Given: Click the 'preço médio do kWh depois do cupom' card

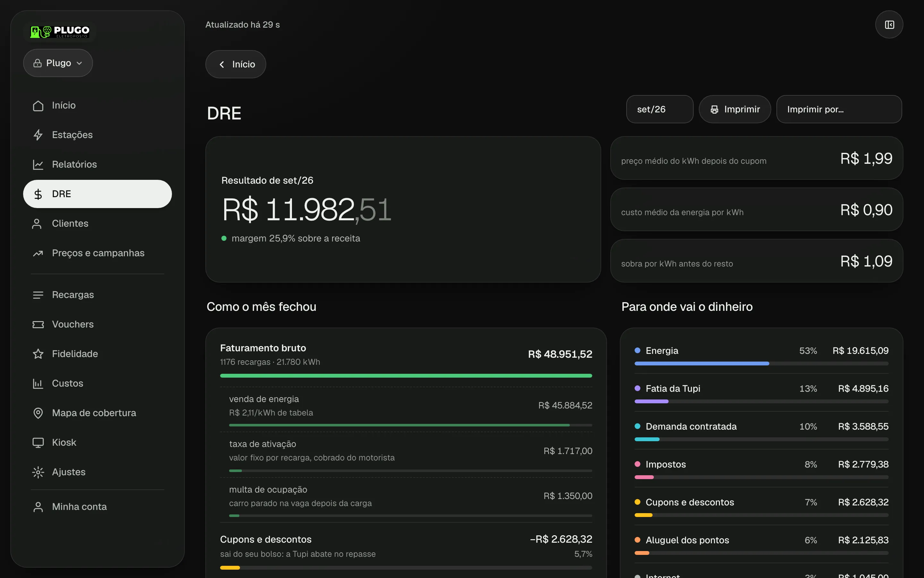Looking at the screenshot, I should coord(757,158).
